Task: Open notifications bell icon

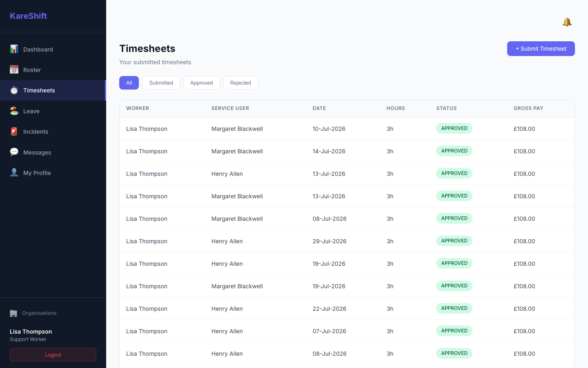Action: click(x=567, y=22)
